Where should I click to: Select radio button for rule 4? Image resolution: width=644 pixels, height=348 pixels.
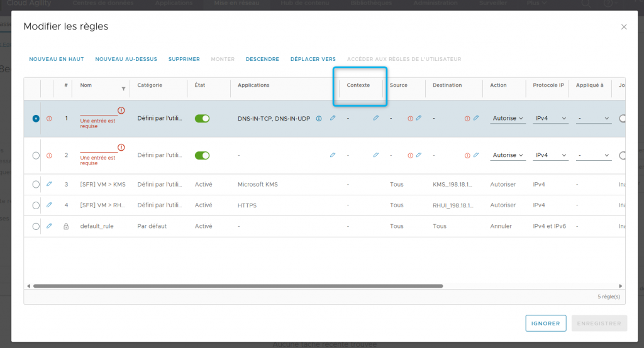[x=36, y=205]
